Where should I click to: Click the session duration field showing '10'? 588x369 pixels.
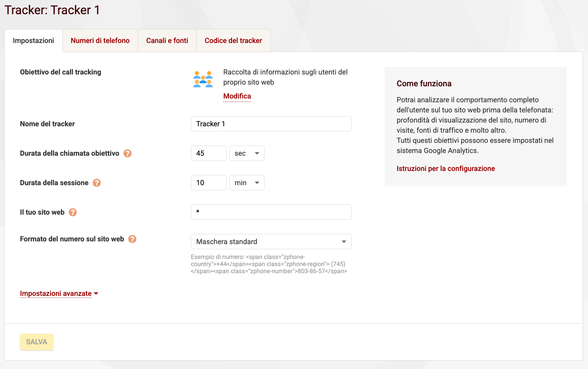(208, 182)
